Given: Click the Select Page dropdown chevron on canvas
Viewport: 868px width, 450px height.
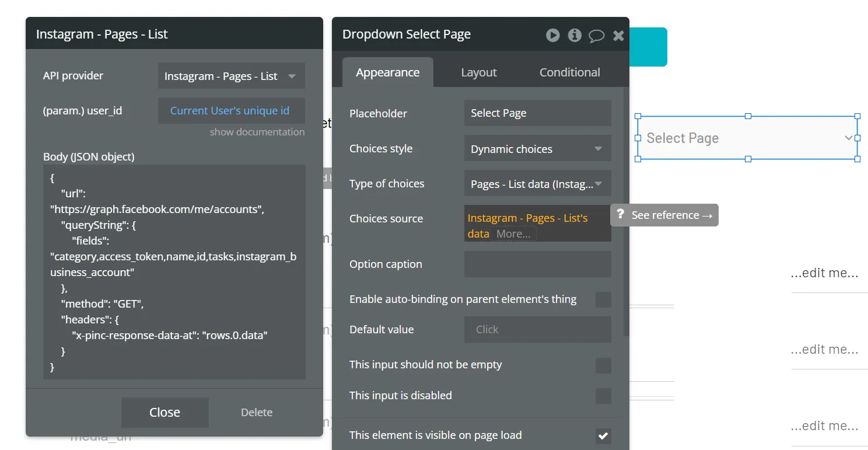Looking at the screenshot, I should (848, 138).
